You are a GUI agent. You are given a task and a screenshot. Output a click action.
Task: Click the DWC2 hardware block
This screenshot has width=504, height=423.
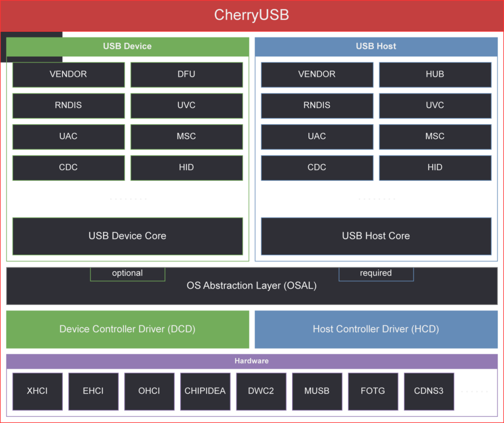(261, 392)
